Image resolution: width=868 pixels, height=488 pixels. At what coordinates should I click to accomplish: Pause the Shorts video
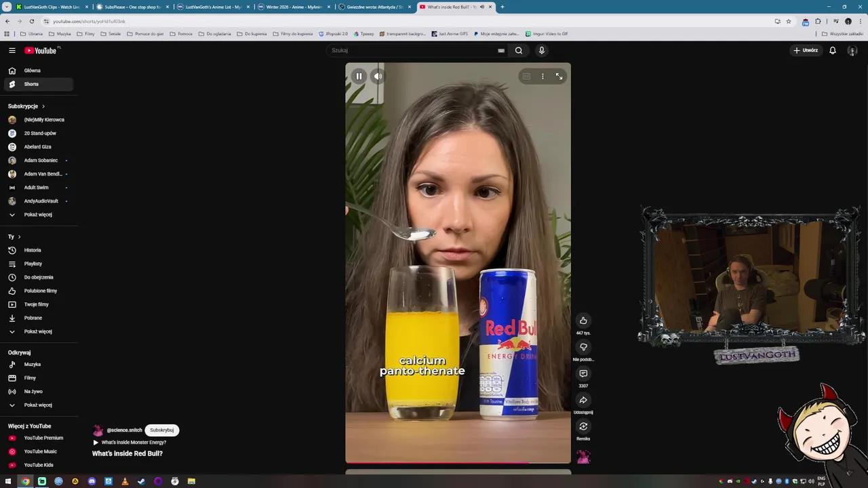coord(359,77)
